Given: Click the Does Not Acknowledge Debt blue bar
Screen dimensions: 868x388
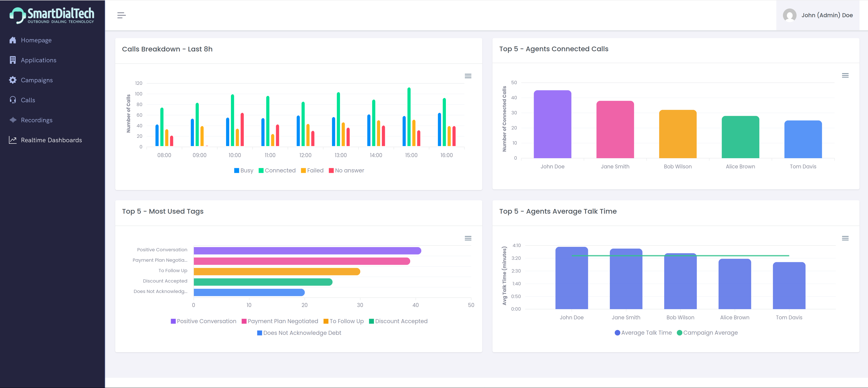Looking at the screenshot, I should [x=249, y=292].
